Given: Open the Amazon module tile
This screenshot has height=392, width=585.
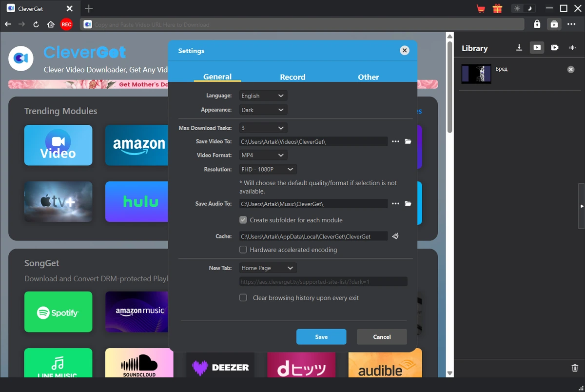Looking at the screenshot, I should pos(136,145).
